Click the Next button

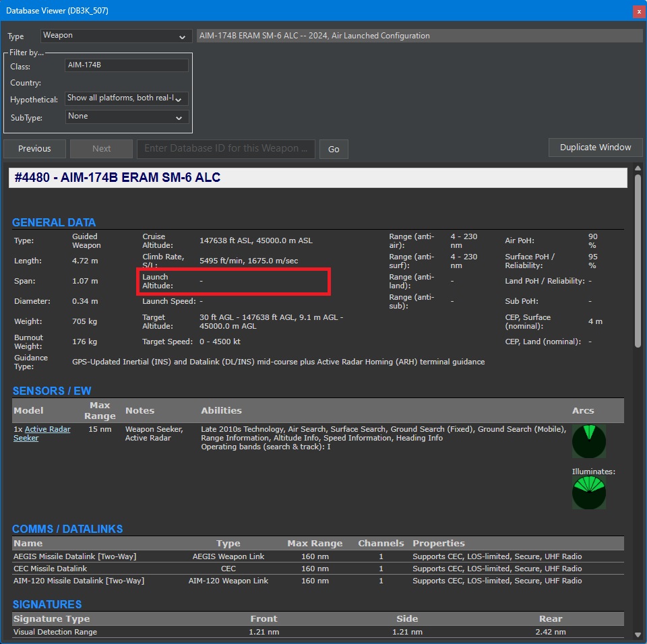coord(101,148)
